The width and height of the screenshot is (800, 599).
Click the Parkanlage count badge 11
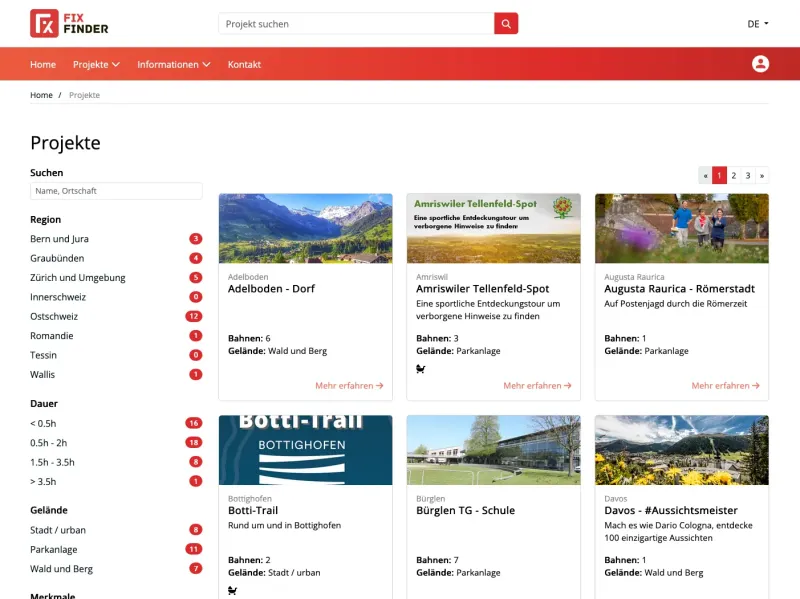pos(194,550)
